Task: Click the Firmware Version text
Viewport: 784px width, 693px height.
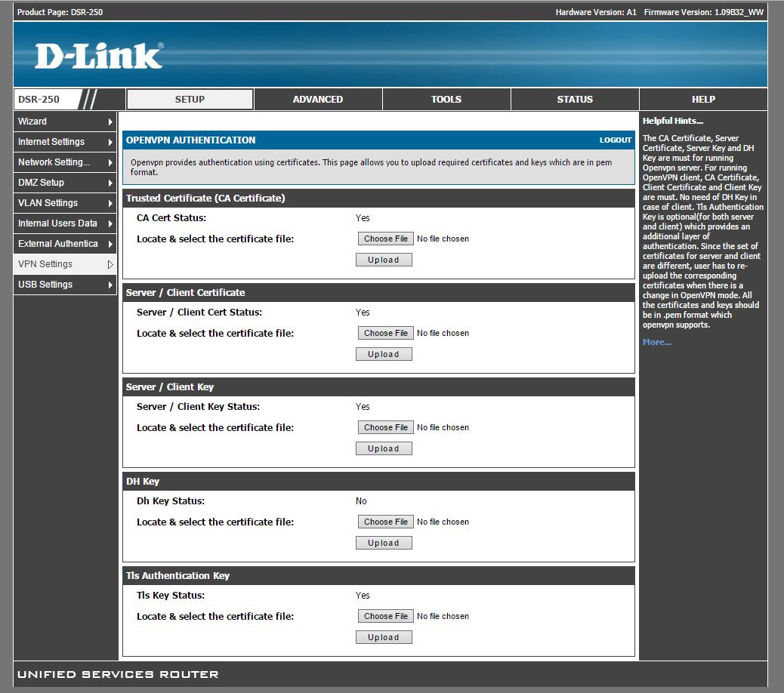Action: [x=703, y=12]
